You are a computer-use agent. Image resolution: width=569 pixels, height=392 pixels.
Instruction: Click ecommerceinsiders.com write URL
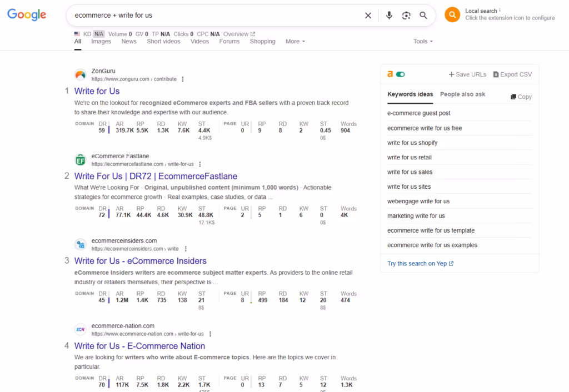tap(135, 249)
